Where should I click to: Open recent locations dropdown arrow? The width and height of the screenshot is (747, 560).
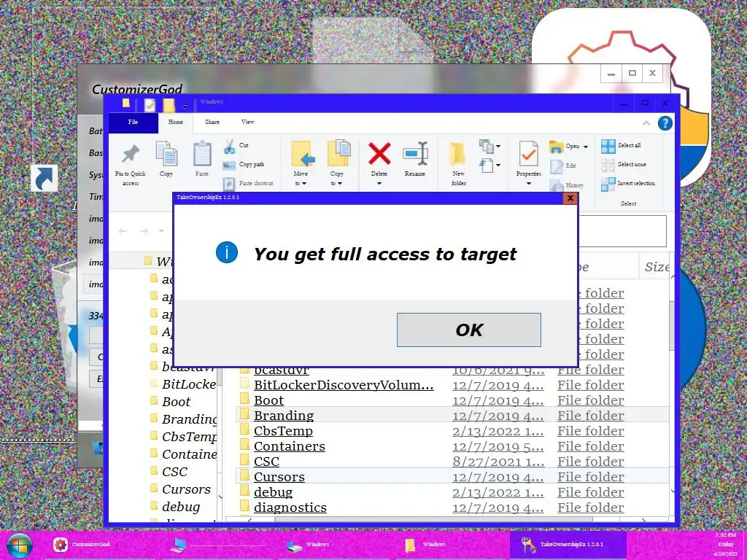[x=161, y=231]
